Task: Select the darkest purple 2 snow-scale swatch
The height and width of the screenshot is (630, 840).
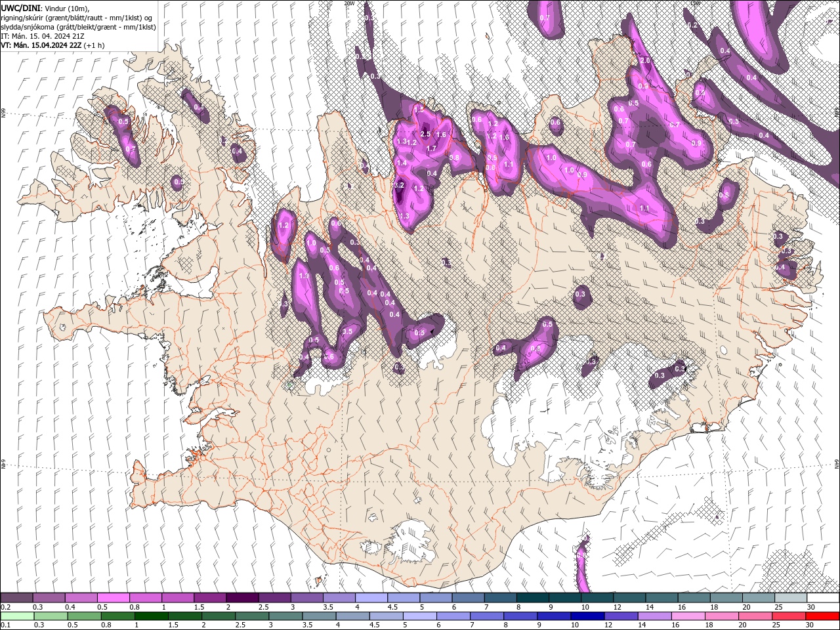Action: point(242,598)
